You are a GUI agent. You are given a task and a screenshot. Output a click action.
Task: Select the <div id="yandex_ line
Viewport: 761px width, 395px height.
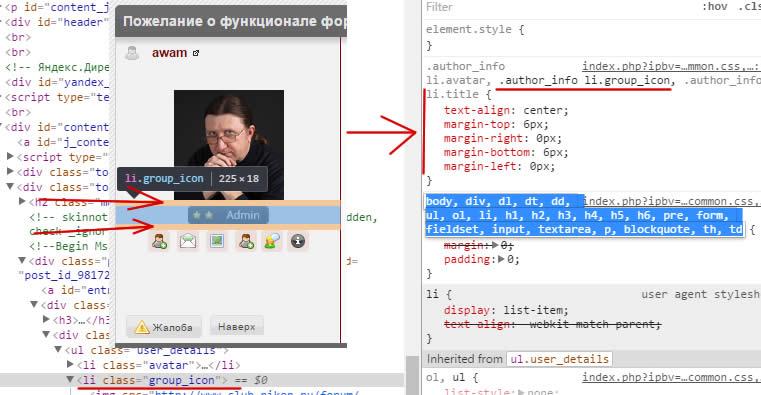(x=57, y=82)
